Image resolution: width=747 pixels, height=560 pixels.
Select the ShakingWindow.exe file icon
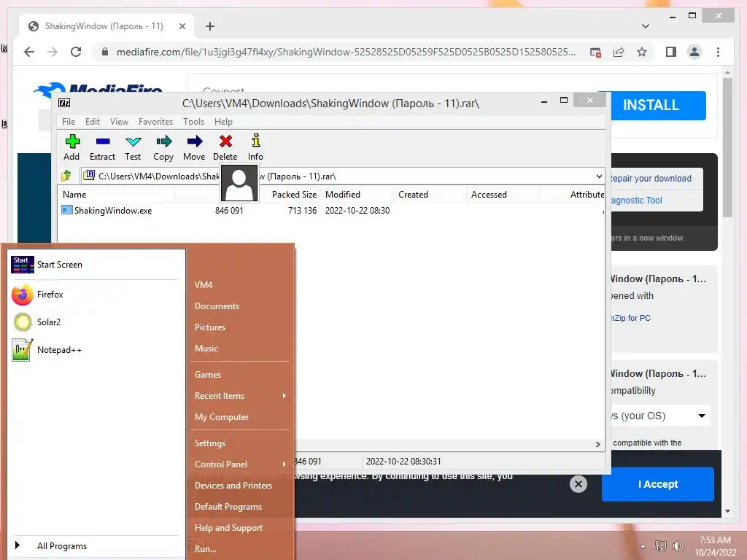point(66,210)
